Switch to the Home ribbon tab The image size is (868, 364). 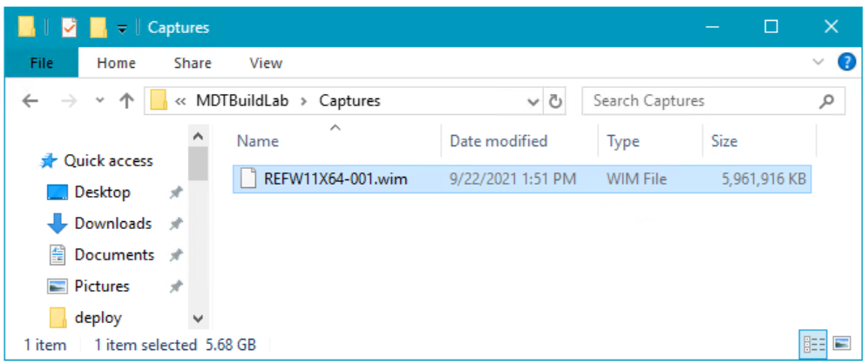point(116,63)
